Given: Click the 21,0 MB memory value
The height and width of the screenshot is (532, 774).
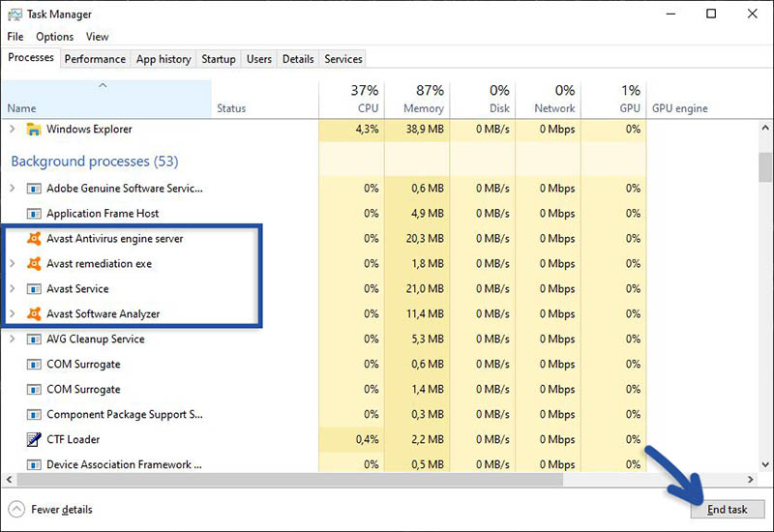Looking at the screenshot, I should 425,288.
